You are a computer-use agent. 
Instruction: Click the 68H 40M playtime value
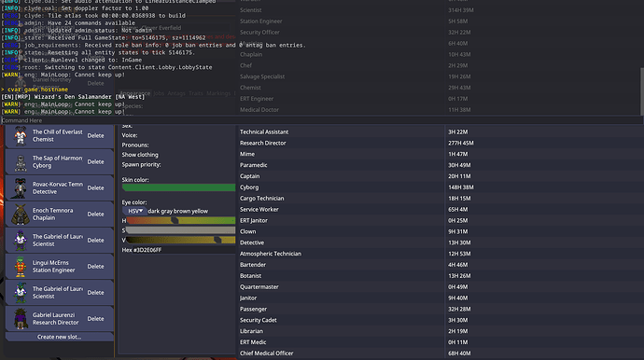coord(459,353)
